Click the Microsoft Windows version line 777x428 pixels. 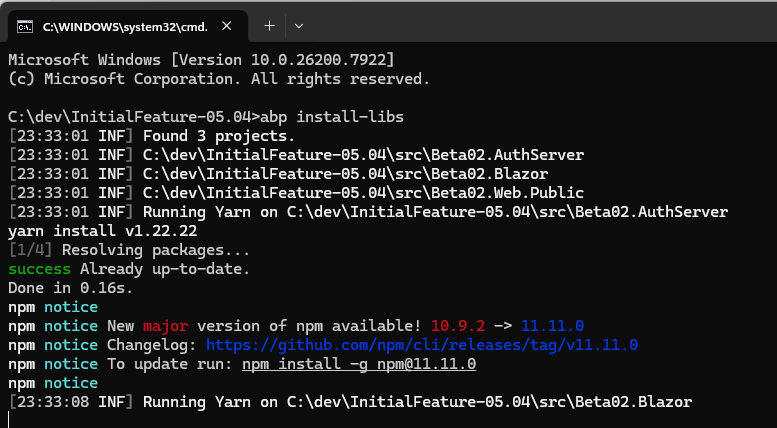(200, 59)
